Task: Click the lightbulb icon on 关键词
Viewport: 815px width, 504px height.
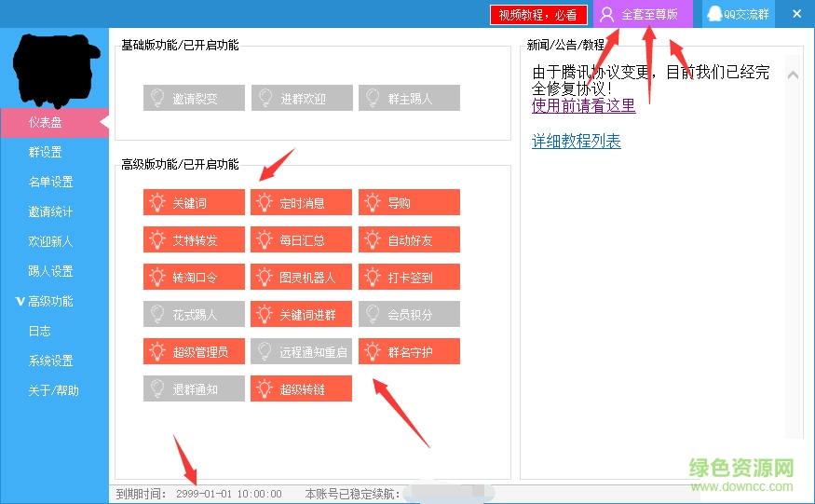Action: 156,203
